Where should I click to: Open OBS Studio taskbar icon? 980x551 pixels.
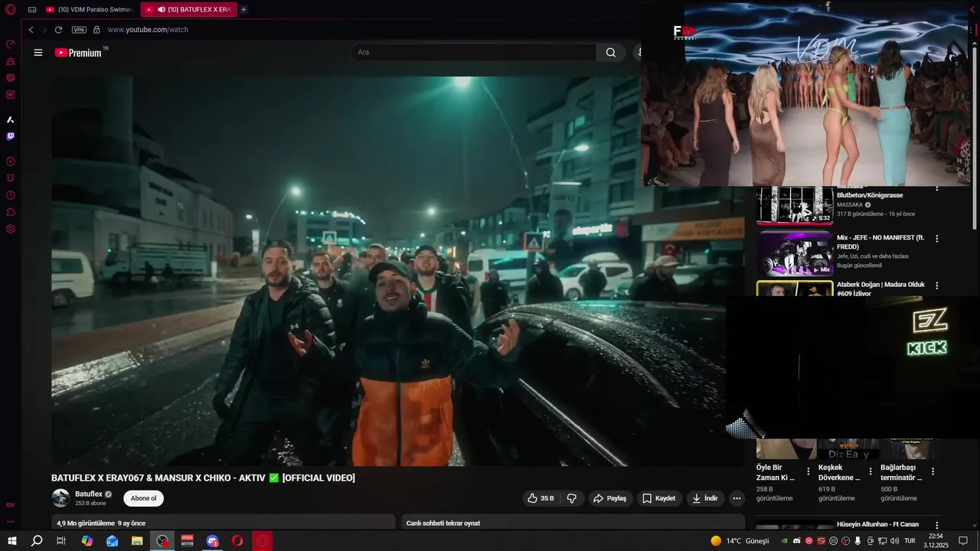coord(162,541)
